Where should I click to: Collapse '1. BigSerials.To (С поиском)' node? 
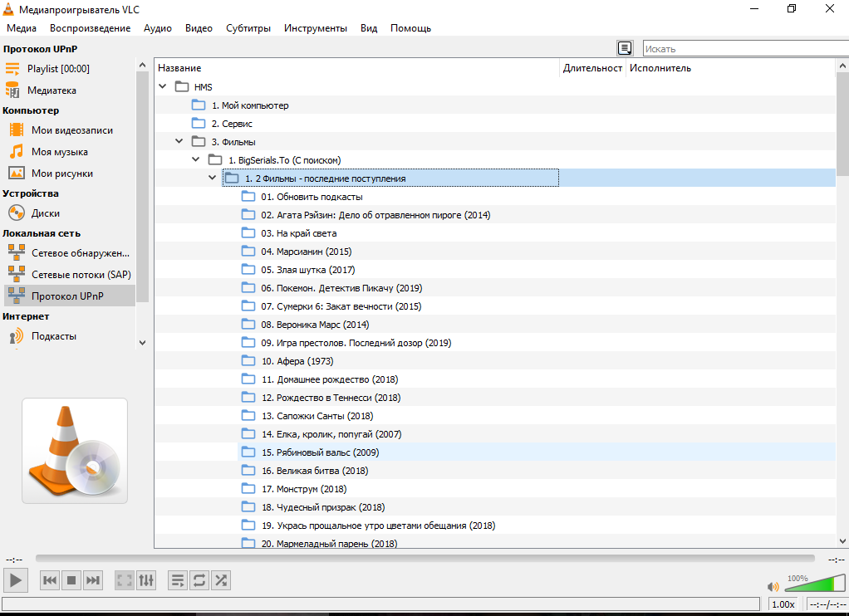[196, 159]
